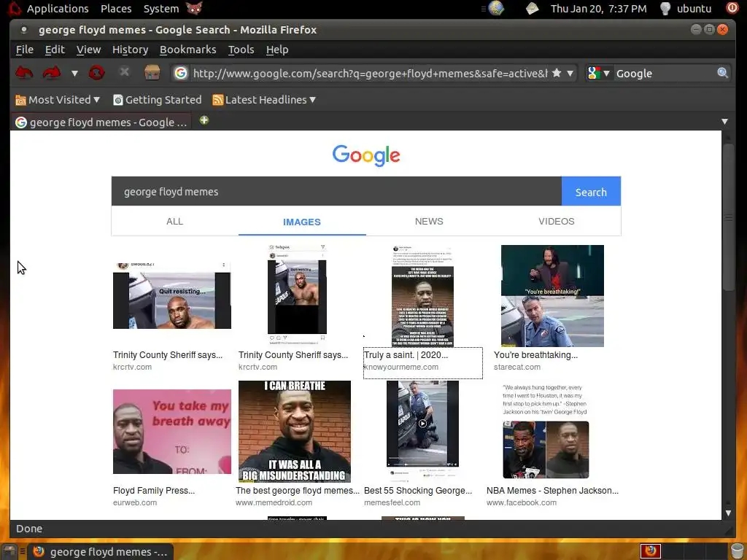Click the lightbulb icon beside ubuntu user

(665, 8)
